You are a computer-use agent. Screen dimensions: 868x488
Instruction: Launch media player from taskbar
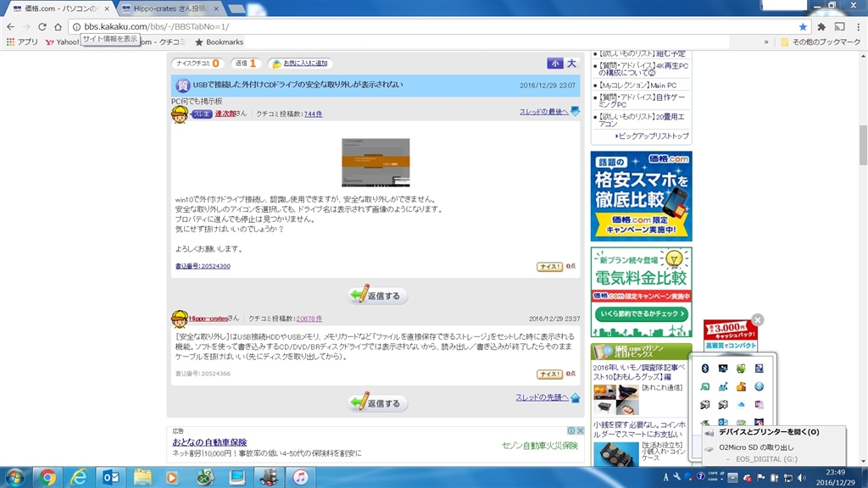(173, 477)
